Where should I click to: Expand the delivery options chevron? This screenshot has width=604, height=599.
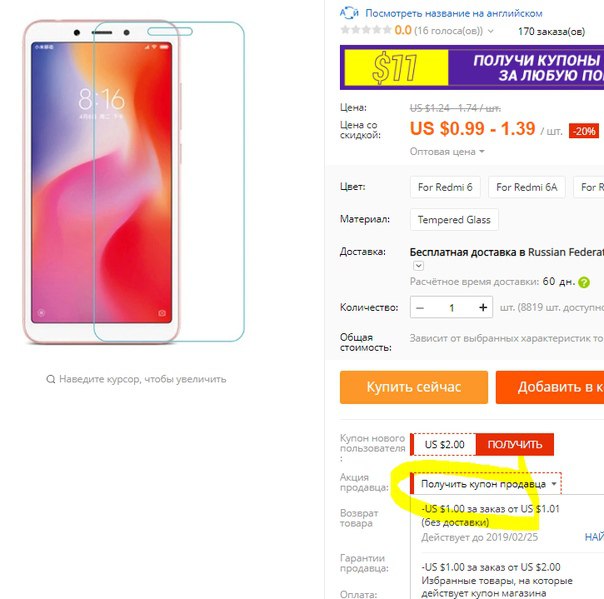418,266
